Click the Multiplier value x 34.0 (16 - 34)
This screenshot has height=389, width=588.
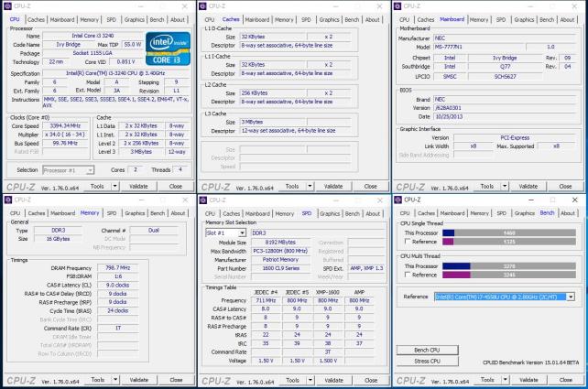tap(65, 135)
